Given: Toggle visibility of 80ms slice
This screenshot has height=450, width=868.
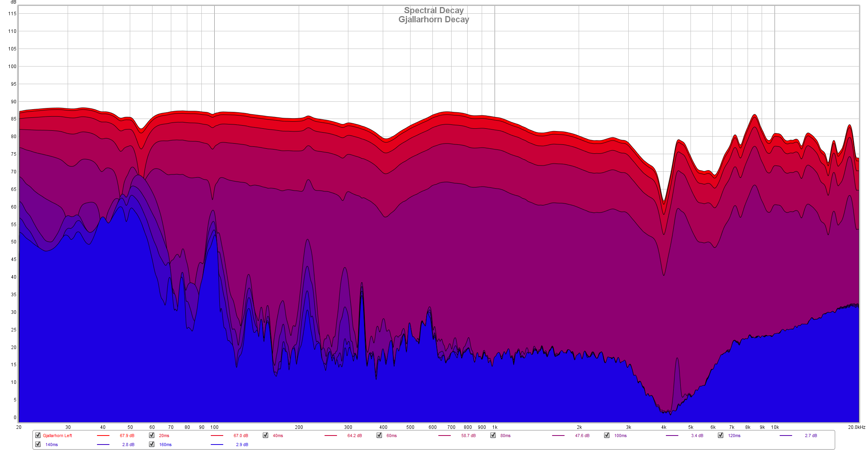Looking at the screenshot, I should pos(493,435).
